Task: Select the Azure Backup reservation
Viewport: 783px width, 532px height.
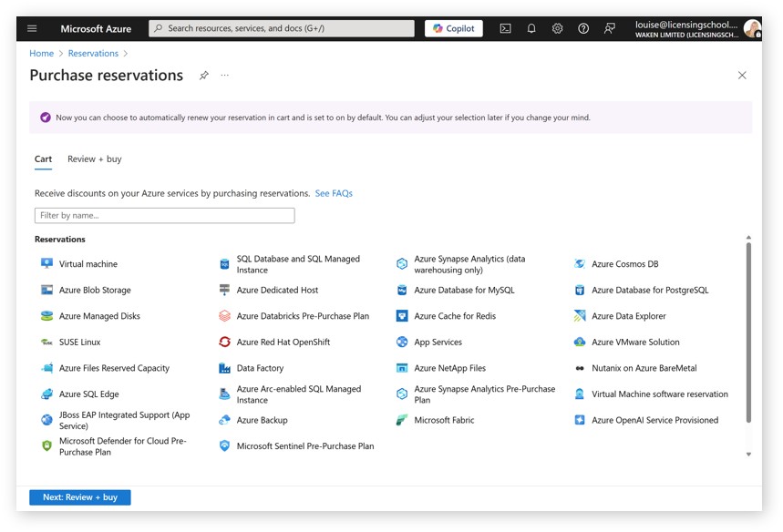Action: pyautogui.click(x=263, y=420)
